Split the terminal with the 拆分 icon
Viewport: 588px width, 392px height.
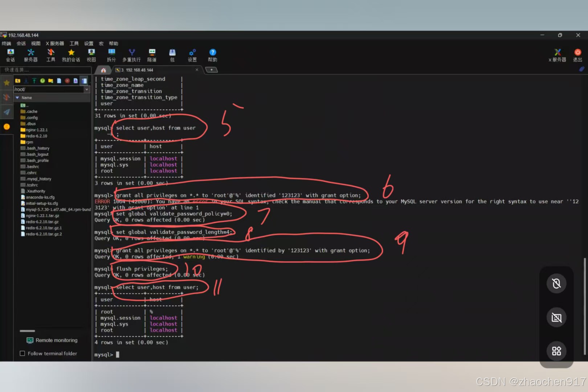click(111, 54)
